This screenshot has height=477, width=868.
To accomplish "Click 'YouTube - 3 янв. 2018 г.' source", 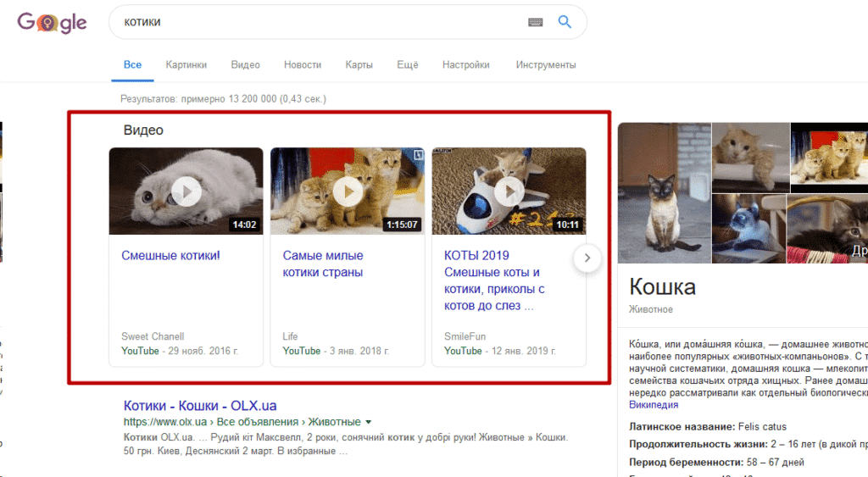I will [336, 351].
